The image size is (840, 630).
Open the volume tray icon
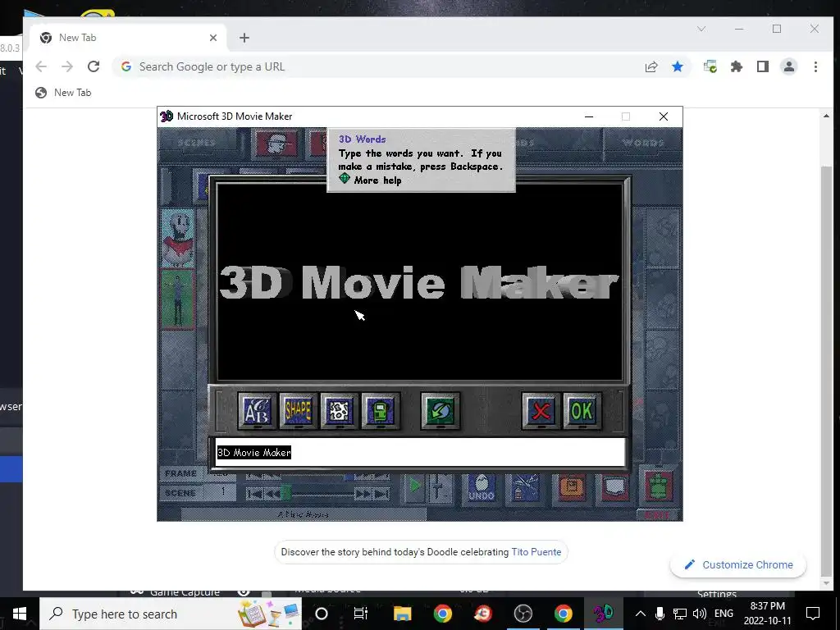699,614
